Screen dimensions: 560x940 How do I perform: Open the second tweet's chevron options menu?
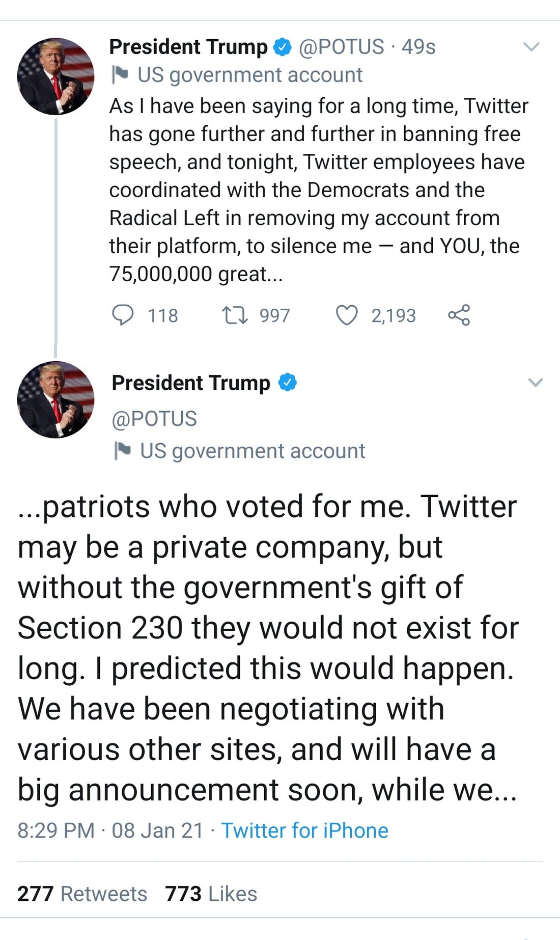point(536,383)
